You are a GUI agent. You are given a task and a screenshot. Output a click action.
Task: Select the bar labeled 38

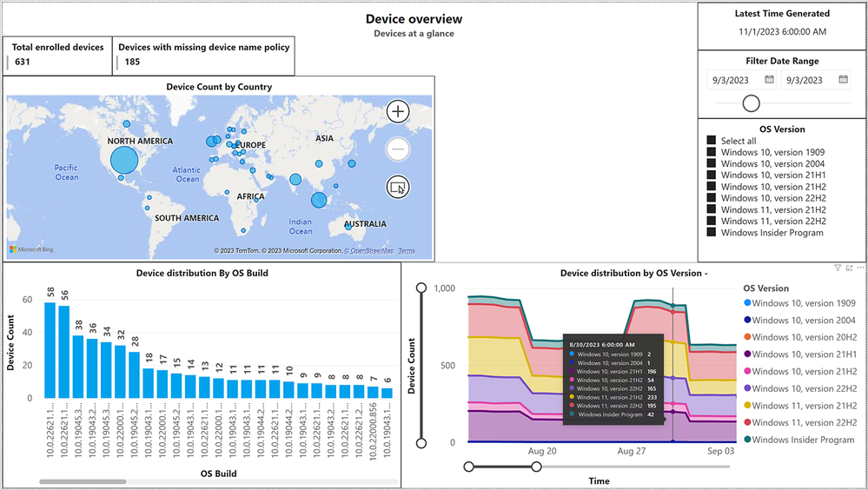pyautogui.click(x=78, y=367)
